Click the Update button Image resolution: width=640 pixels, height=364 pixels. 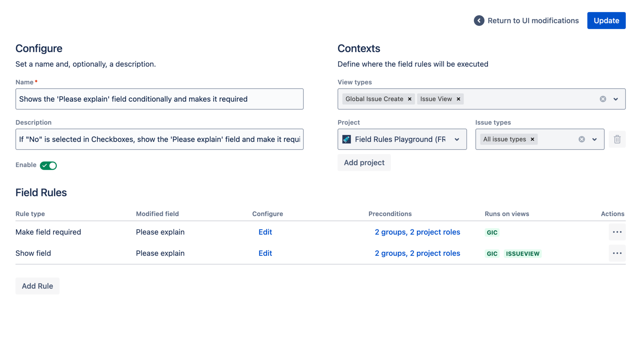(606, 21)
